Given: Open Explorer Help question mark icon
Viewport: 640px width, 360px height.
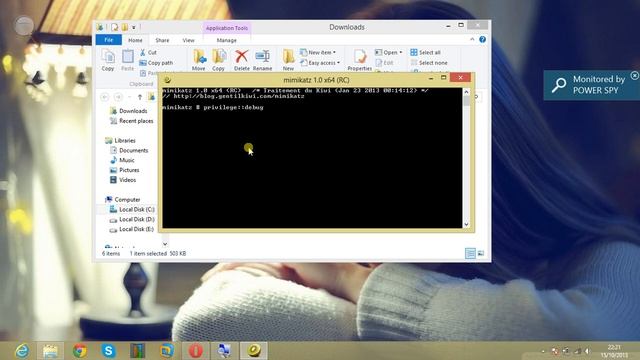Looking at the screenshot, I should tap(482, 40).
